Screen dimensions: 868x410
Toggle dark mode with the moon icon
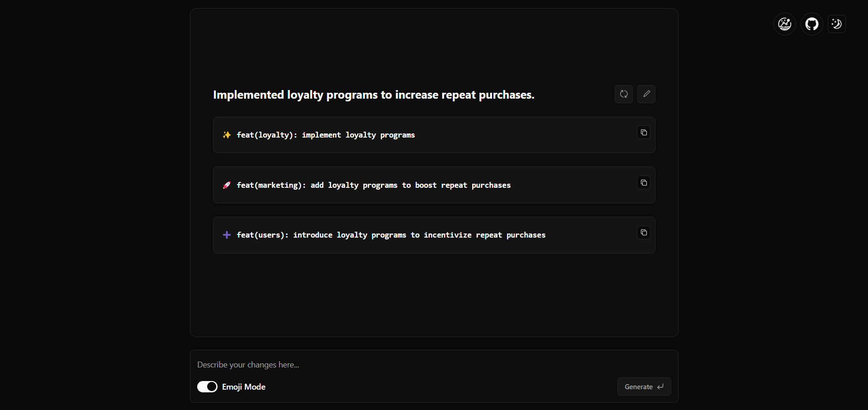click(x=836, y=24)
